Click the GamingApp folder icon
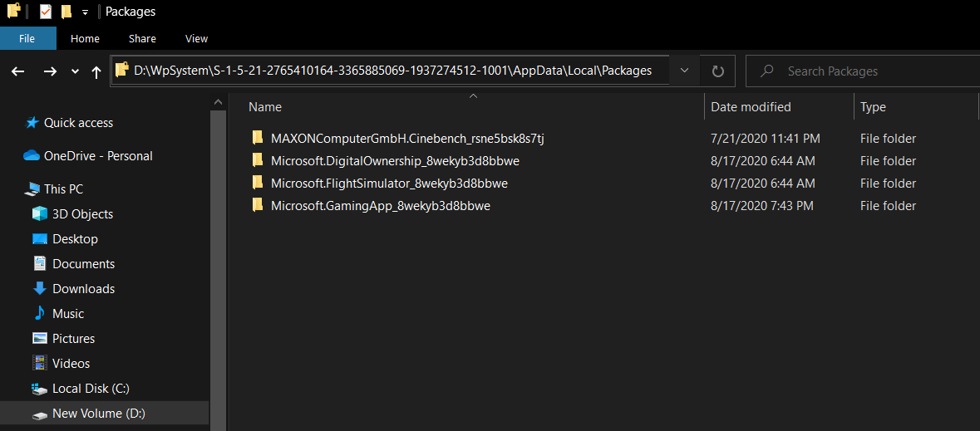The height and width of the screenshot is (431, 980). (258, 205)
